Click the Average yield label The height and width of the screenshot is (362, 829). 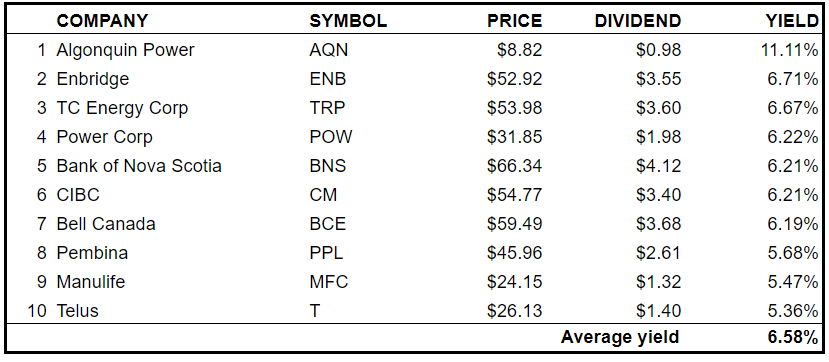620,337
